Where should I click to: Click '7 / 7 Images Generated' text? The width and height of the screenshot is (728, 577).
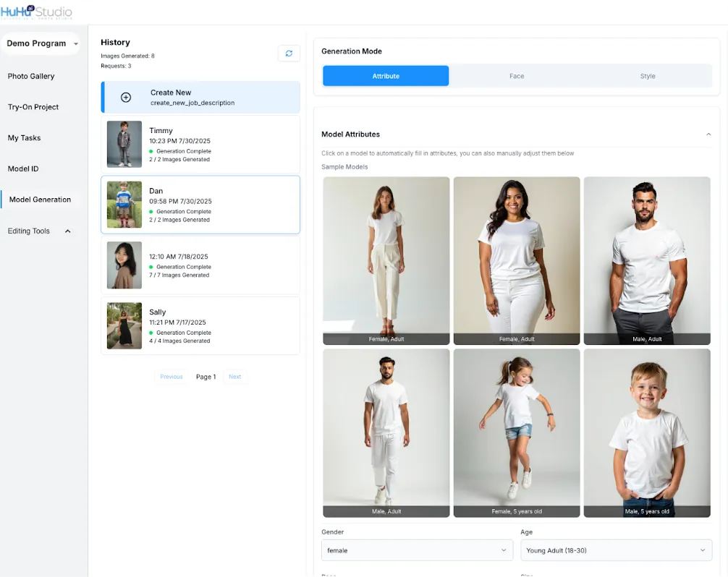(x=179, y=275)
